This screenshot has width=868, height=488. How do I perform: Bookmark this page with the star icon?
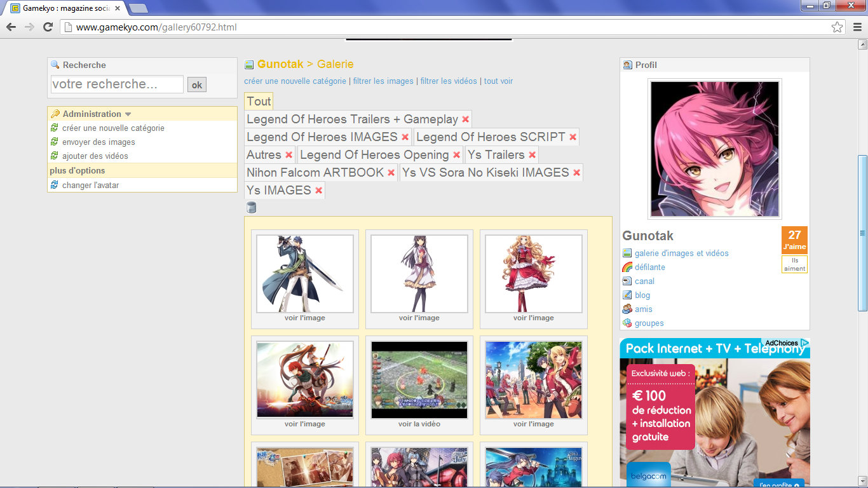point(837,27)
